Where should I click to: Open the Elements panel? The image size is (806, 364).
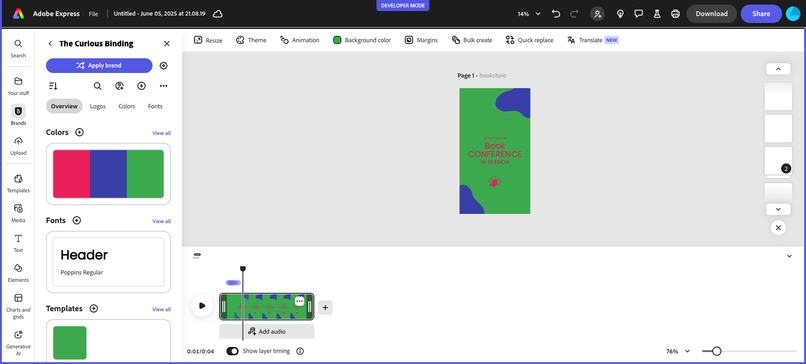18,272
